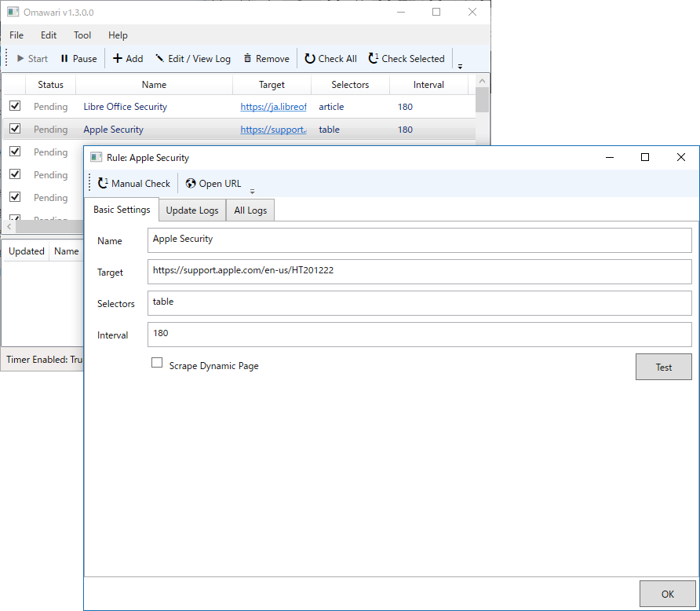Open the support.apple target link
The image size is (700, 611).
coord(273,130)
